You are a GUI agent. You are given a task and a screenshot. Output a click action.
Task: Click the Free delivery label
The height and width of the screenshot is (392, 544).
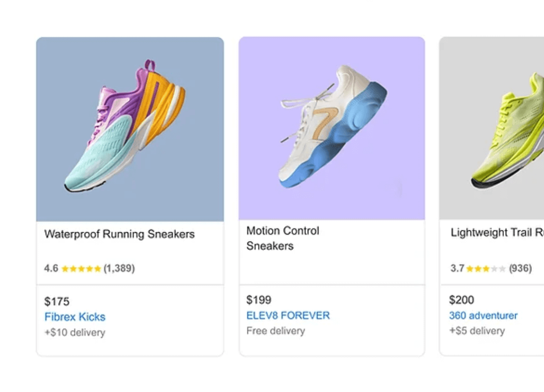click(275, 331)
